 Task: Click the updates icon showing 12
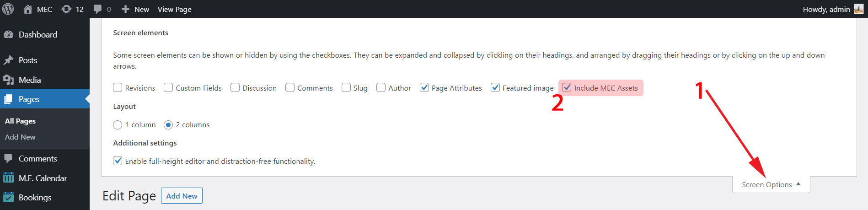[67, 9]
